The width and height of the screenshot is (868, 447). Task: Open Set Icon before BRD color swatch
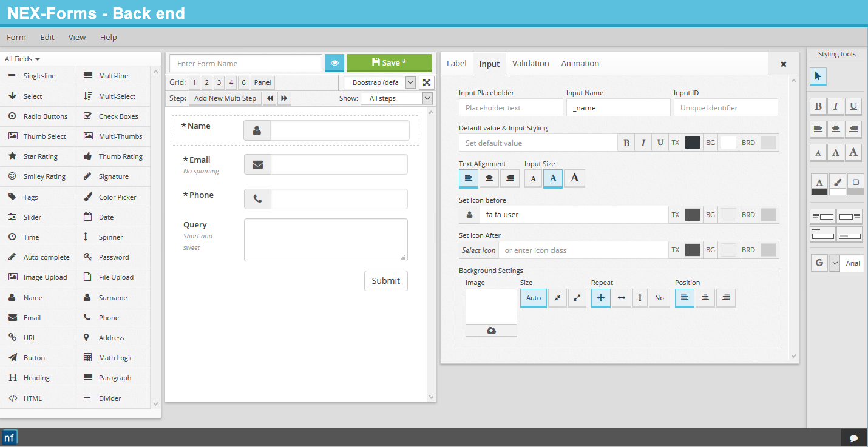tap(768, 215)
